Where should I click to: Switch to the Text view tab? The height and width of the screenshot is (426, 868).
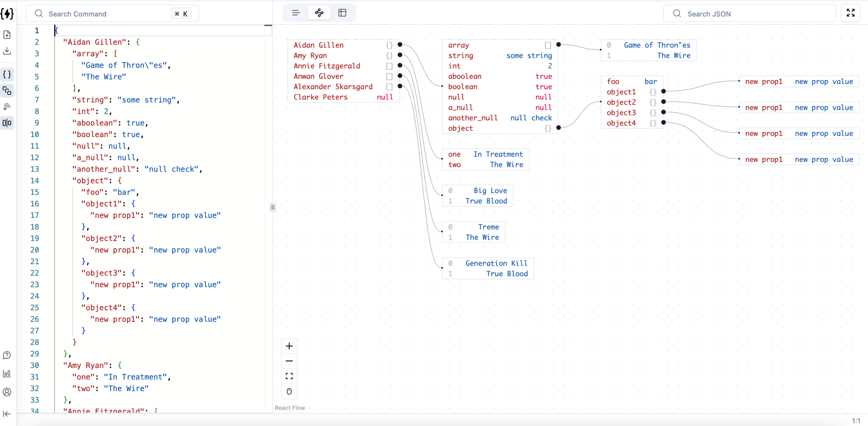click(296, 13)
